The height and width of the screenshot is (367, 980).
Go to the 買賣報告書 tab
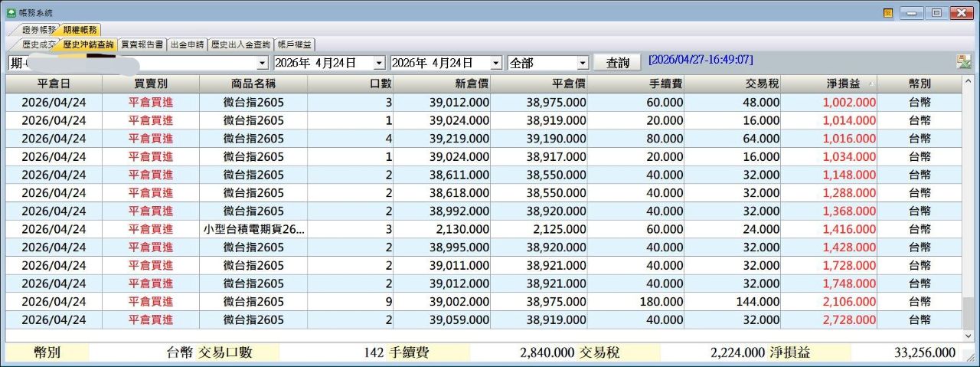click(x=142, y=44)
